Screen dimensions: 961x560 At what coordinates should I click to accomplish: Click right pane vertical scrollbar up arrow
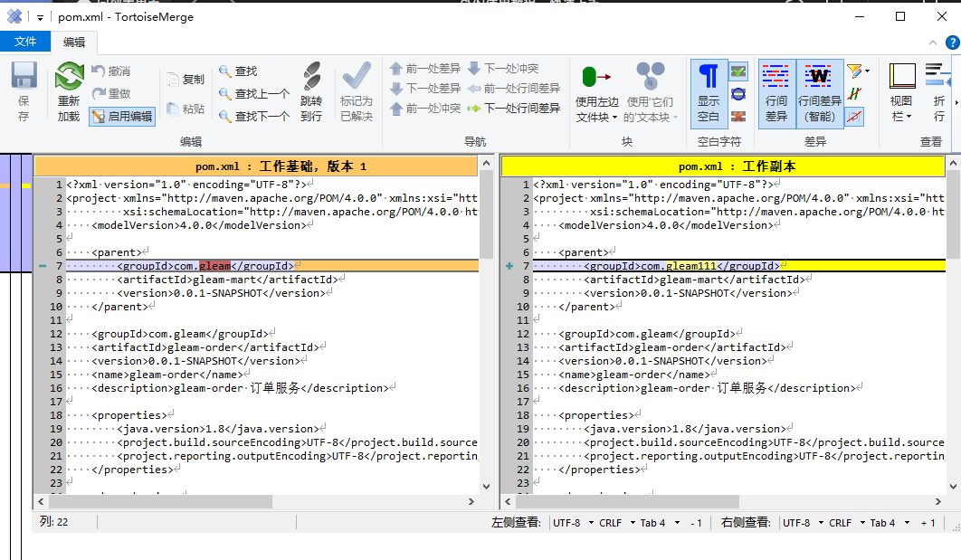(x=953, y=163)
